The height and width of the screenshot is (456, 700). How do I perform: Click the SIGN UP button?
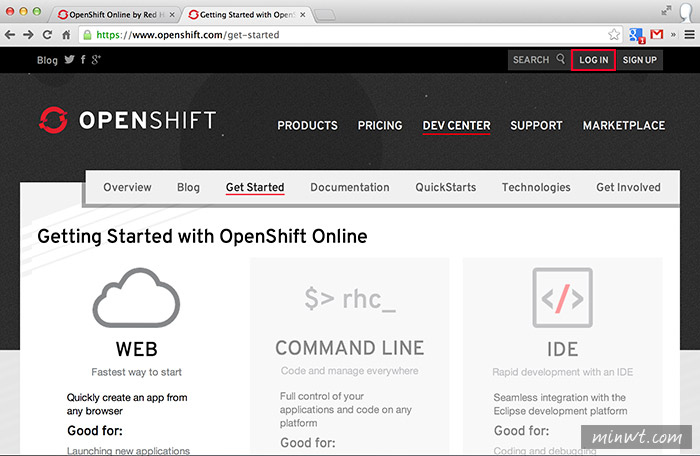pos(640,60)
